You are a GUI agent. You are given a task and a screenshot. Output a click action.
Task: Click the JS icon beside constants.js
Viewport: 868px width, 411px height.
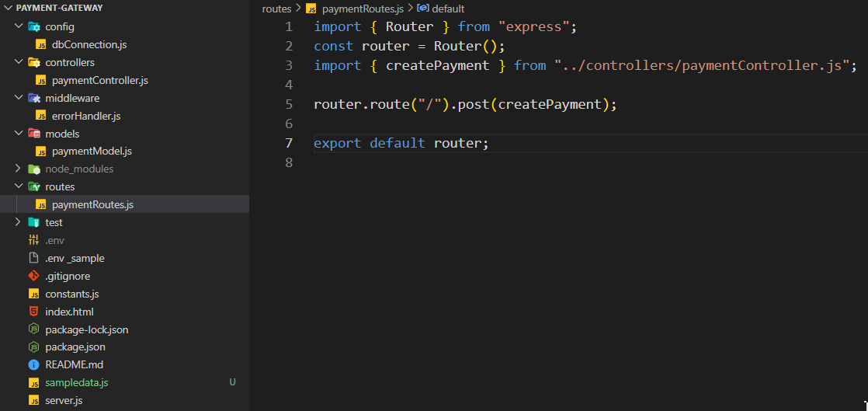point(33,294)
